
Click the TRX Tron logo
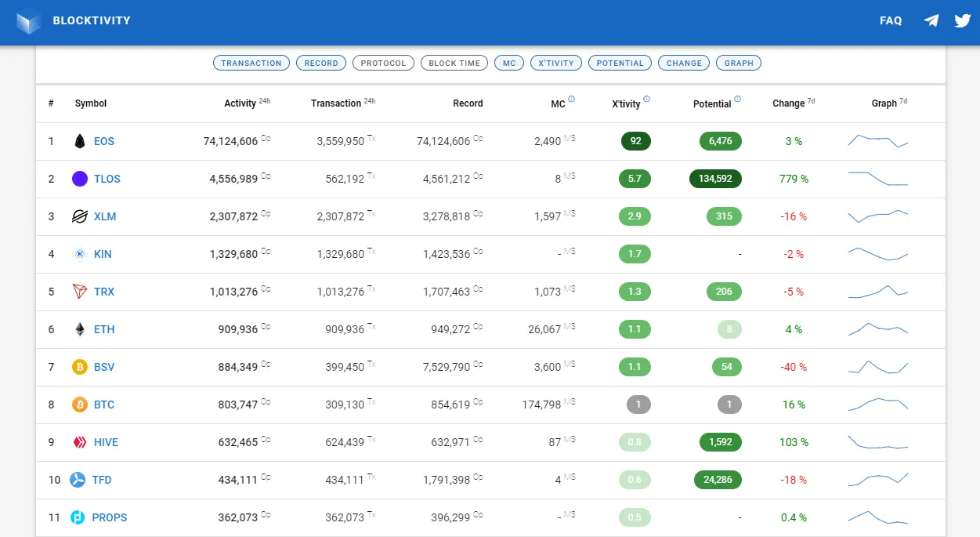pyautogui.click(x=79, y=292)
